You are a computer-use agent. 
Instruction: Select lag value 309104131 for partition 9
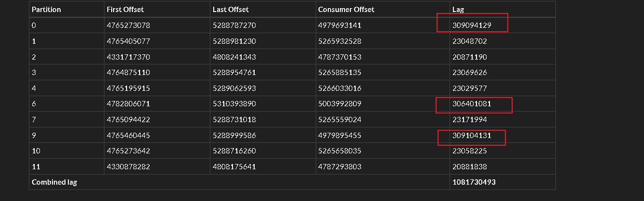(472, 136)
